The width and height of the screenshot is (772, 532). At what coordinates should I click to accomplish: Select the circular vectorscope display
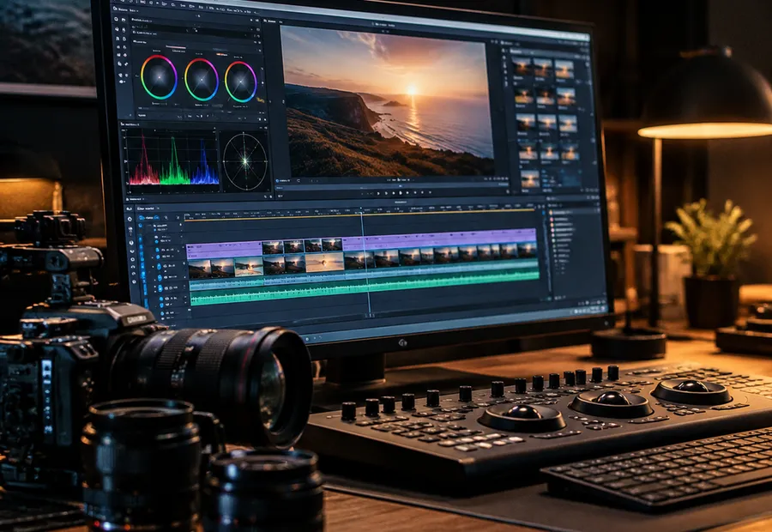point(244,161)
